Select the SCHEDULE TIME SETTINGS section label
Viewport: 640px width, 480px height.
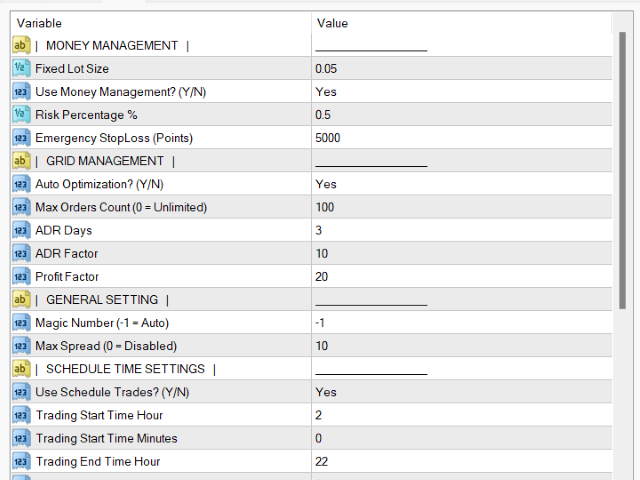(125, 369)
